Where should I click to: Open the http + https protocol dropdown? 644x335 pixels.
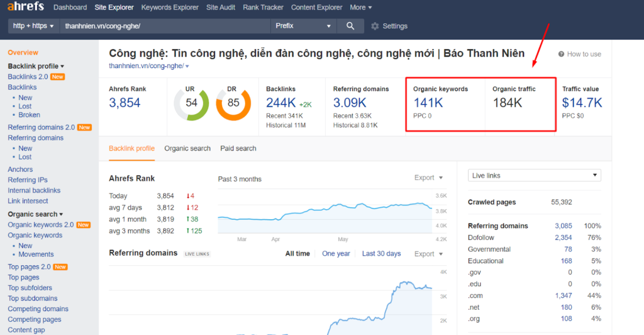33,26
